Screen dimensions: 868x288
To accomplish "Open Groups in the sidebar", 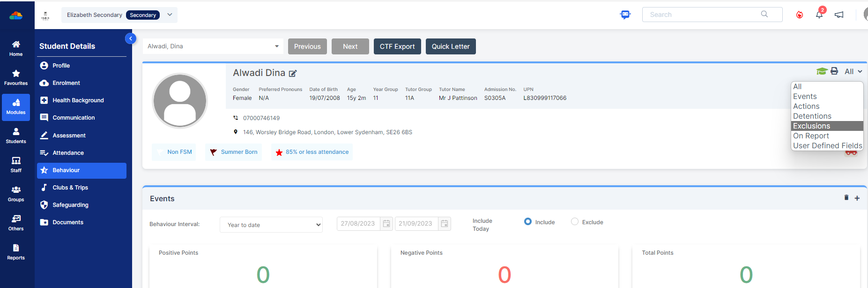I will tap(16, 194).
